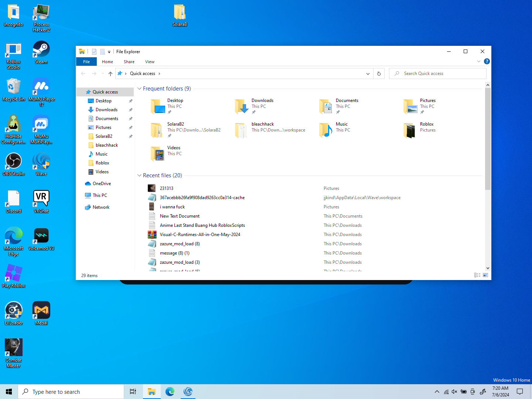532x399 pixels.
Task: Open the ExLoader desktop shortcut
Action: 14,314
